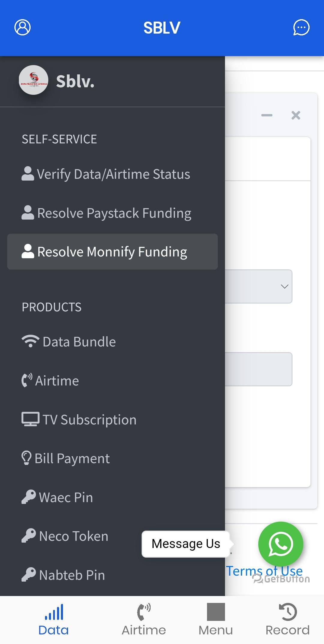Screen dimensions: 324x644
Task: Click the empty input field on card
Action: (x=259, y=369)
